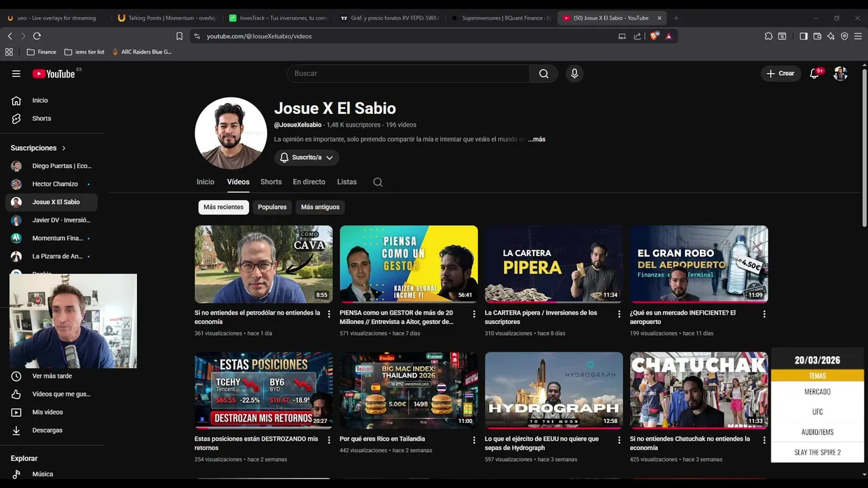
Task: Start voice search with the microphone
Action: coord(574,73)
